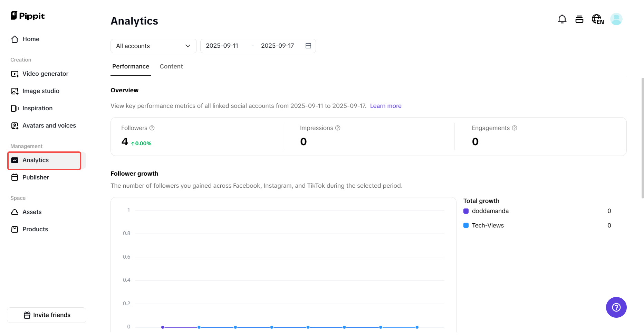This screenshot has width=644, height=335.
Task: Open the user profile avatar
Action: [x=616, y=19]
